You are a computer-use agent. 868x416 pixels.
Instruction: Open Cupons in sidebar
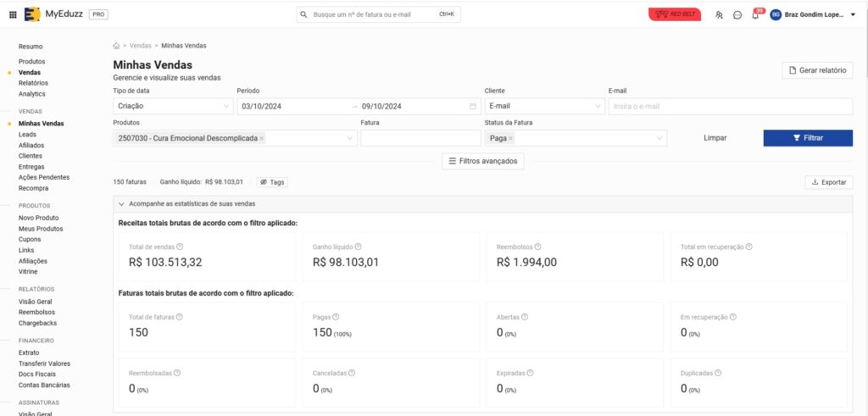pyautogui.click(x=30, y=240)
